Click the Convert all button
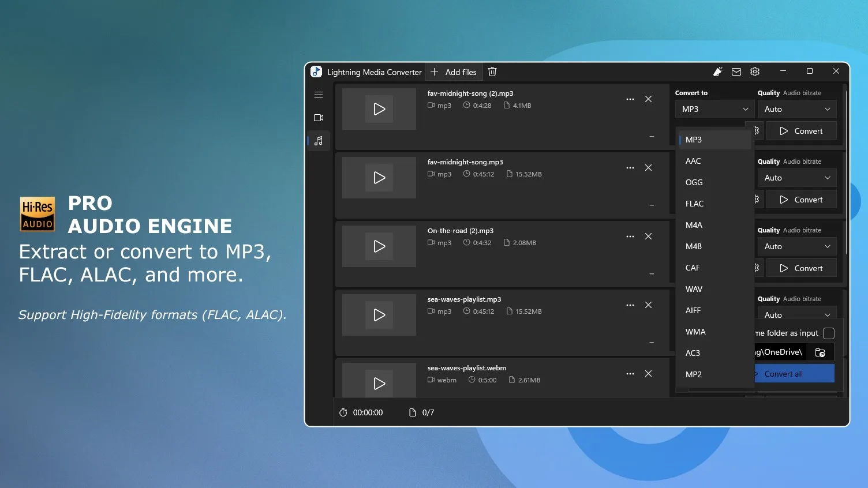Screen dimensions: 868x488 tap(794, 374)
